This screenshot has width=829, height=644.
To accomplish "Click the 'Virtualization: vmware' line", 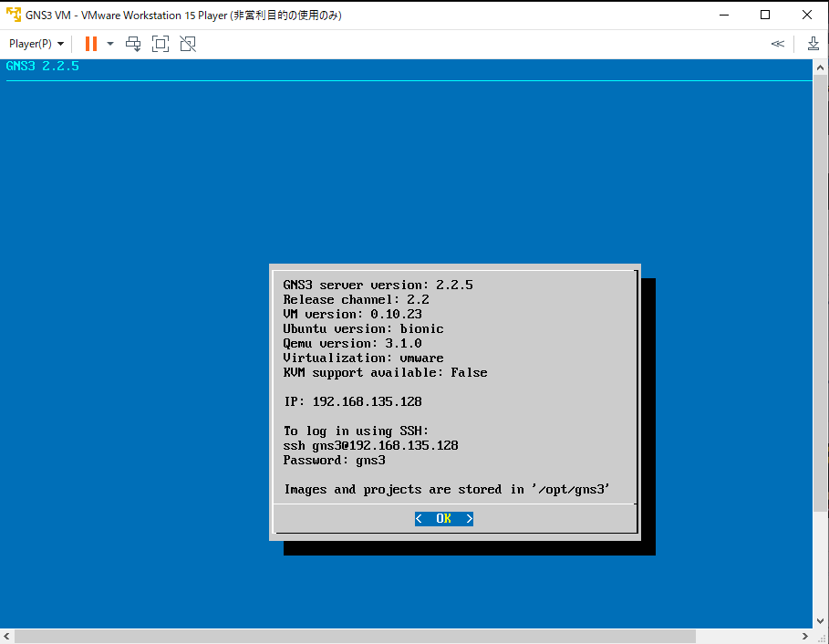I will click(x=363, y=358).
